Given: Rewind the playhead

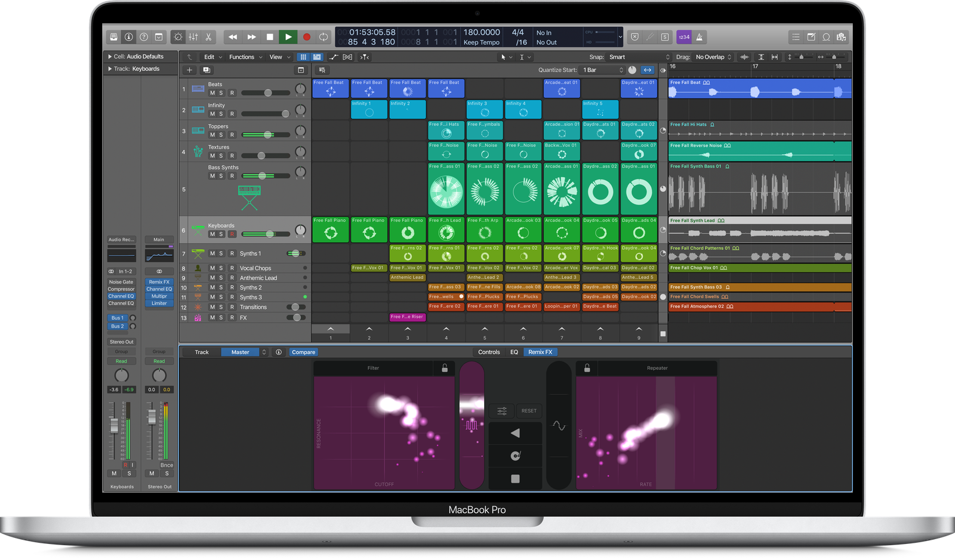Looking at the screenshot, I should click(233, 37).
